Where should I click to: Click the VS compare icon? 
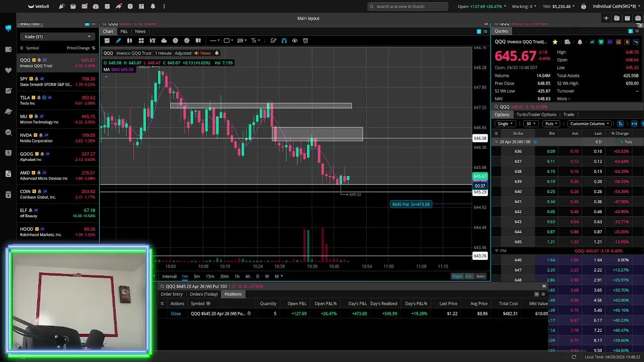coord(152,41)
